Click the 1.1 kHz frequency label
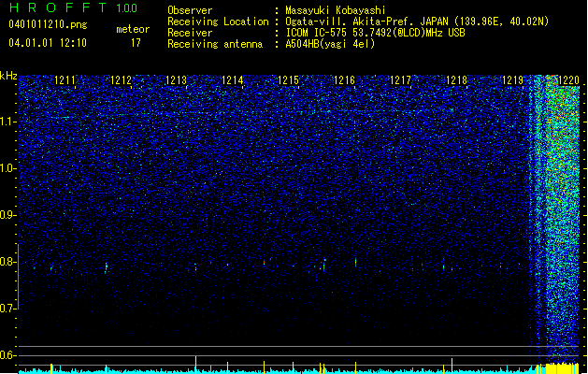 pyautogui.click(x=8, y=122)
